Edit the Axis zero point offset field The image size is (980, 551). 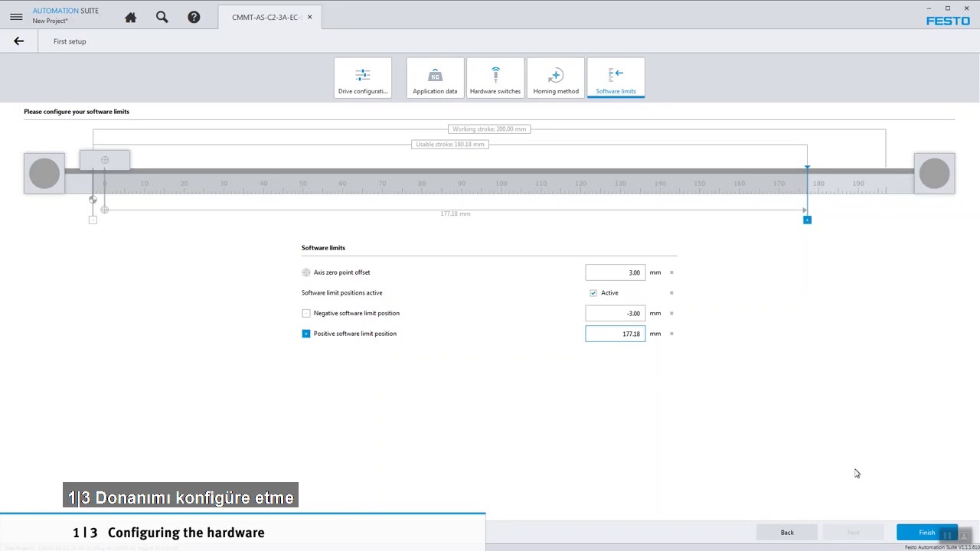click(615, 272)
